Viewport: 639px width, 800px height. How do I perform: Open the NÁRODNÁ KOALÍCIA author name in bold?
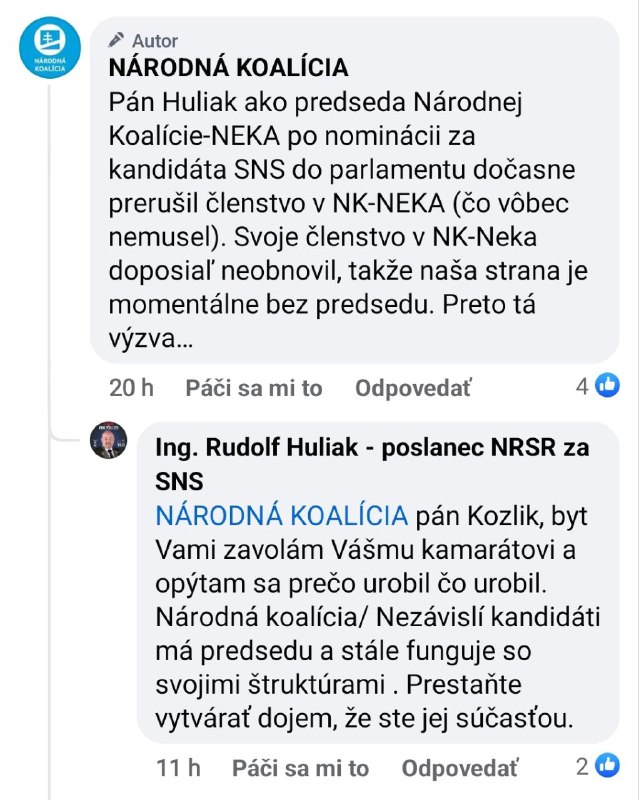coord(227,68)
